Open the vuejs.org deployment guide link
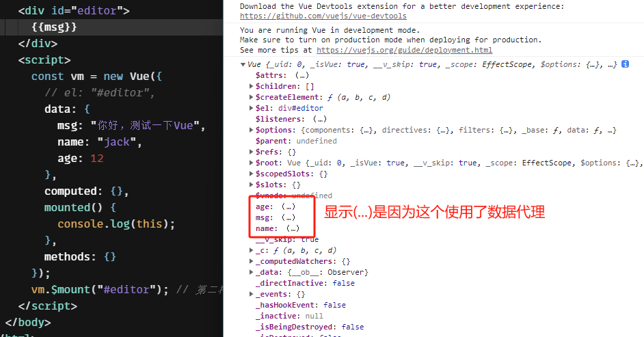 click(x=404, y=50)
